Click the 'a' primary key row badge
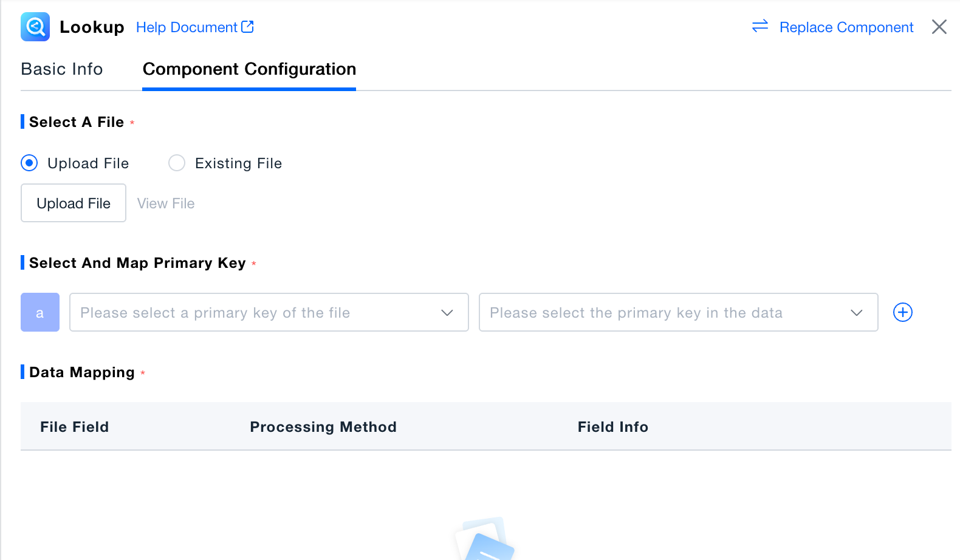 click(40, 312)
